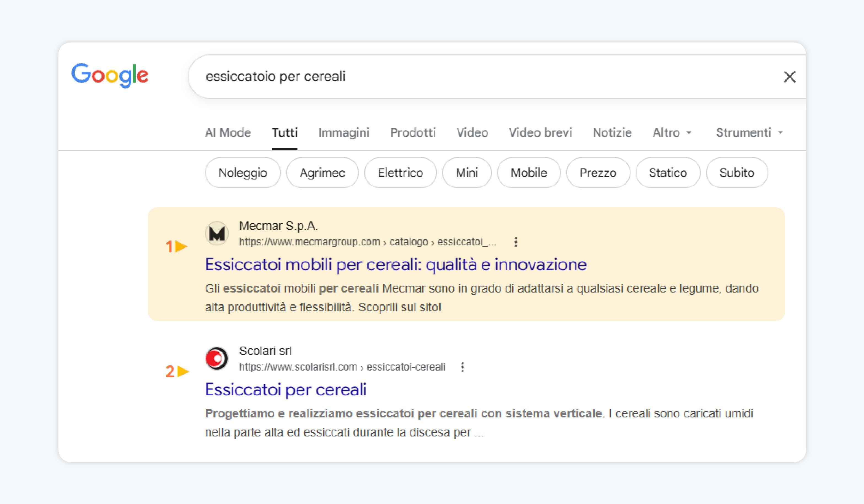Select the Elettrico filter chip
Viewport: 864px width, 504px height.
coord(401,173)
